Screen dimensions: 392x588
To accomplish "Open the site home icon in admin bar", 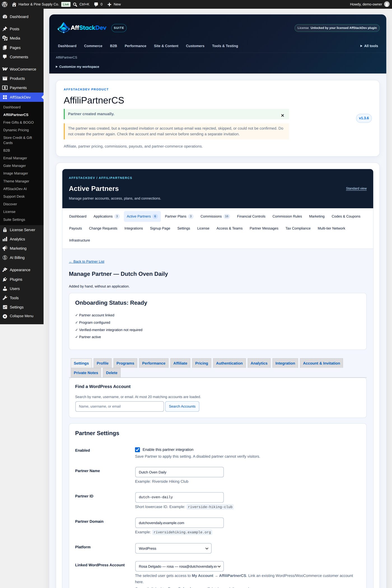I will coord(14,4).
